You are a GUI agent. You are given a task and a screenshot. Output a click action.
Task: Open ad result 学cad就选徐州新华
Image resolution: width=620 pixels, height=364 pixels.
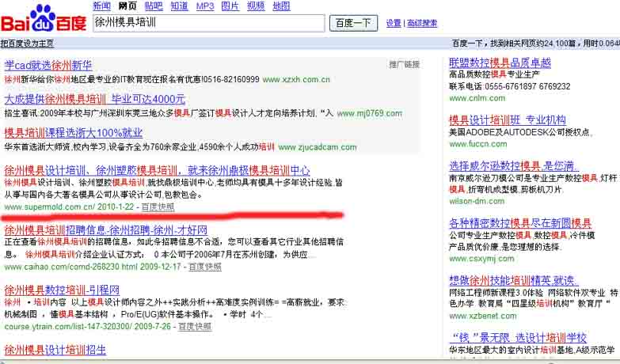point(48,65)
